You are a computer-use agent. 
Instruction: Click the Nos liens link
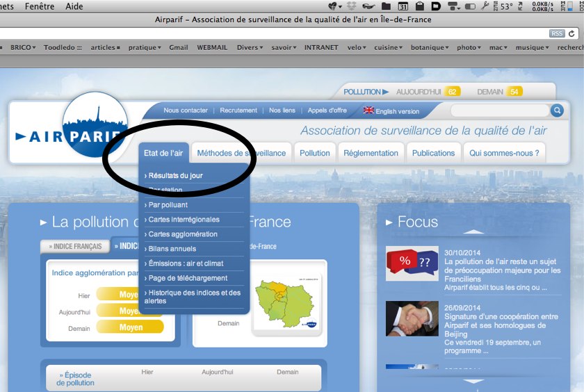click(282, 111)
